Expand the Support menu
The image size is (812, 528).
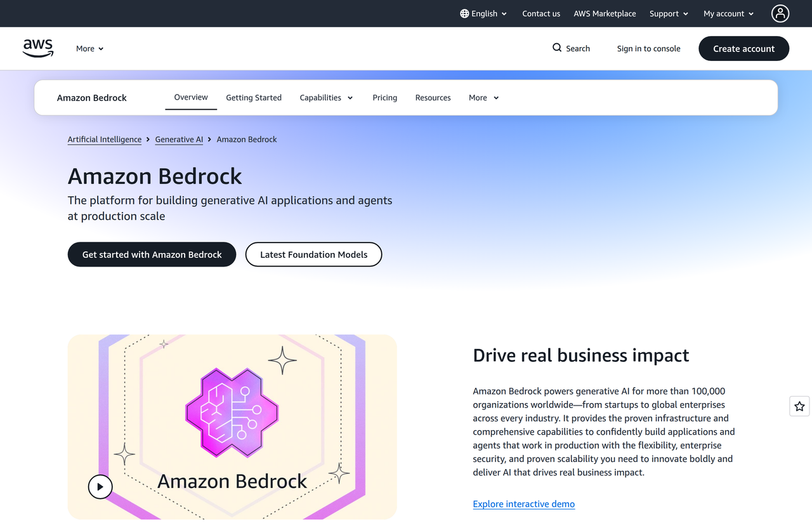[669, 13]
